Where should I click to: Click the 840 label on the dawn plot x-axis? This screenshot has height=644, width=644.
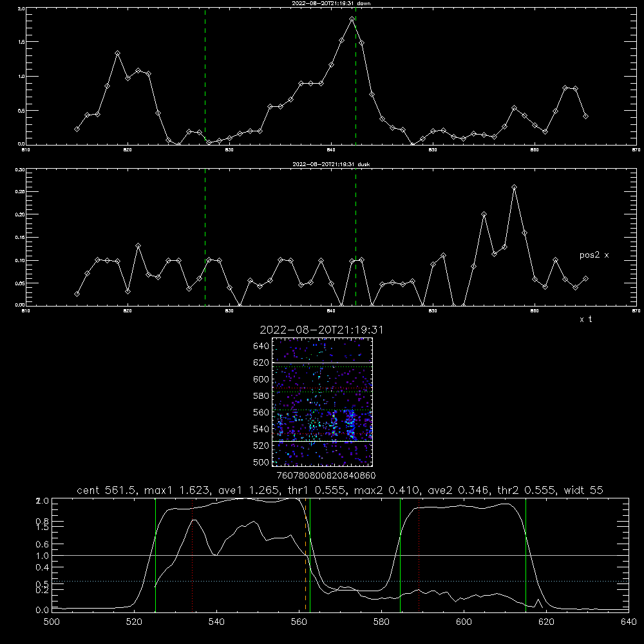(331, 150)
